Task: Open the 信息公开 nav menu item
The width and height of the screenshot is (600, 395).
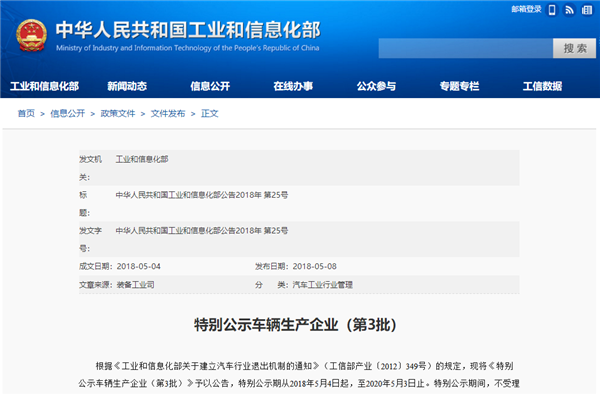Action: [210, 86]
